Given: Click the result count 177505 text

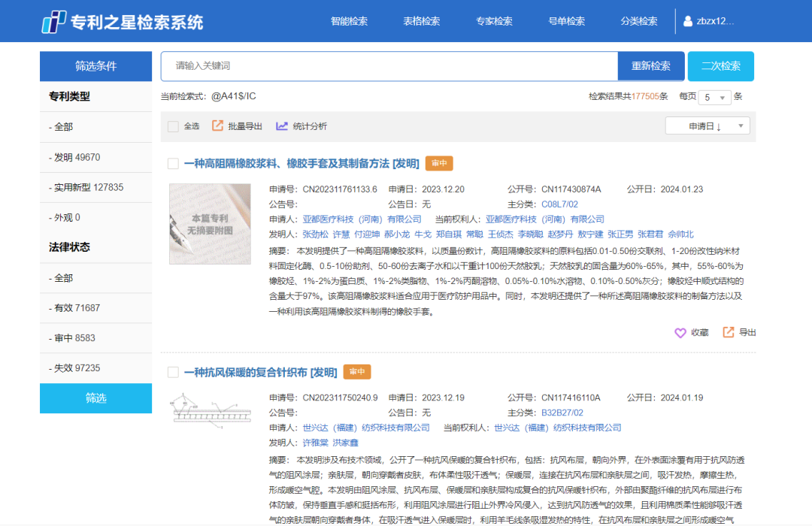Looking at the screenshot, I should pyautogui.click(x=645, y=97).
